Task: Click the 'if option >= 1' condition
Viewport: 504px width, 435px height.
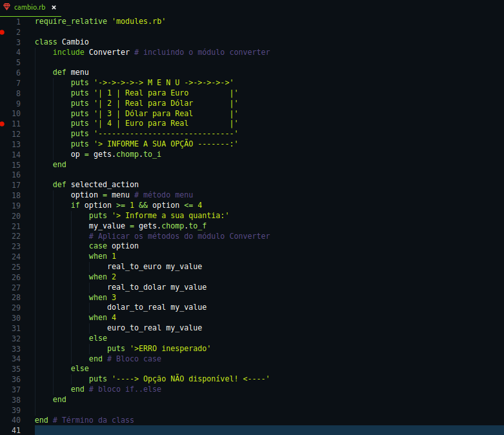Action: 103,205
